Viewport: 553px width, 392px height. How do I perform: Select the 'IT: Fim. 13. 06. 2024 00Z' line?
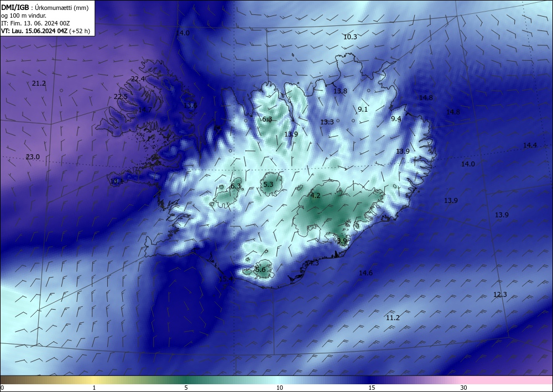coord(35,23)
